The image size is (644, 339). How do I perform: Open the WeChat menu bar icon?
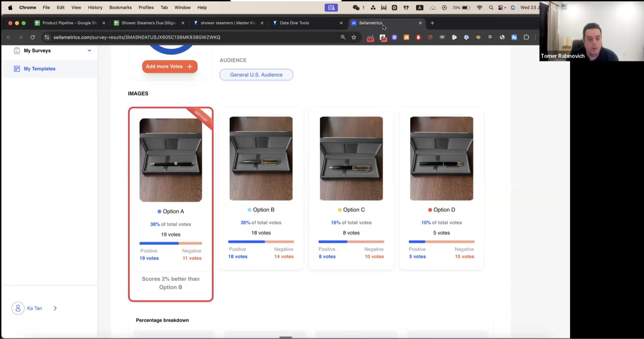pyautogui.click(x=356, y=7)
